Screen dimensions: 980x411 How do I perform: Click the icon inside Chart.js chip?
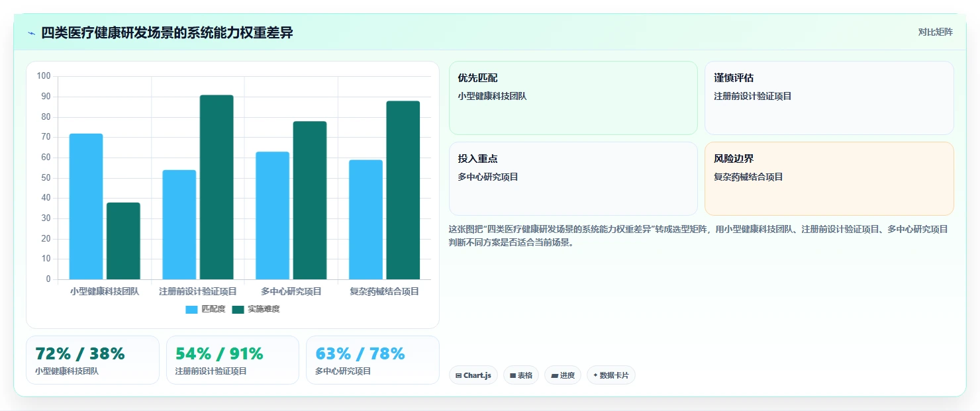[458, 375]
